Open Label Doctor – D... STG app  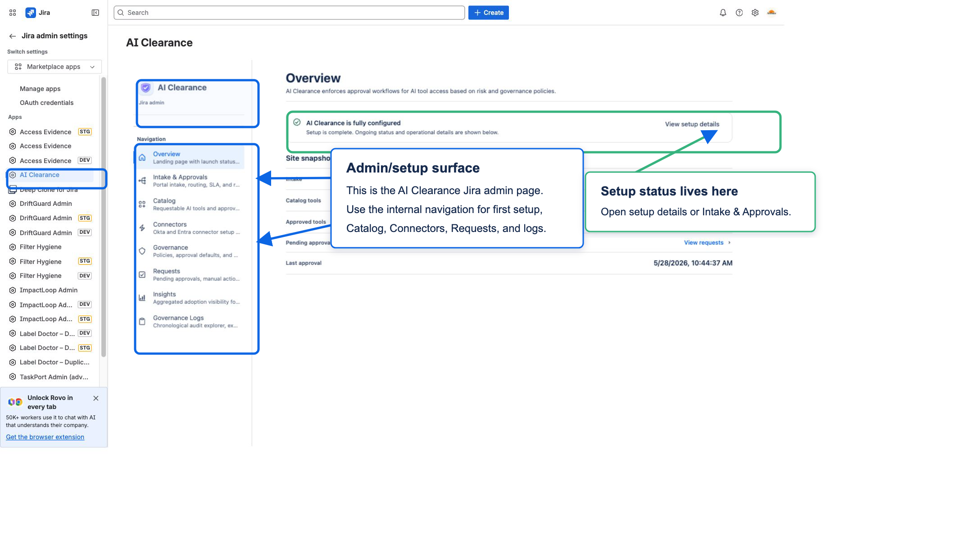coord(50,348)
